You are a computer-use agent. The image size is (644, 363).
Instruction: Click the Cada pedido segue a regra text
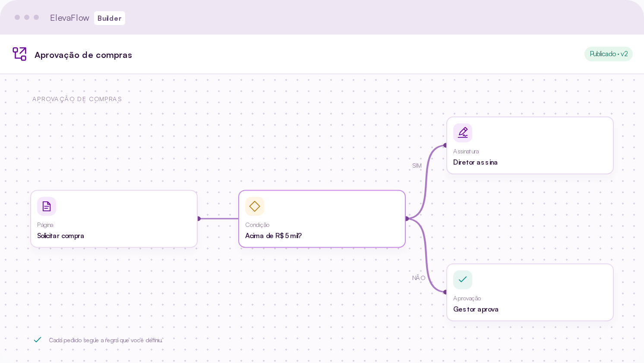[x=105, y=340]
